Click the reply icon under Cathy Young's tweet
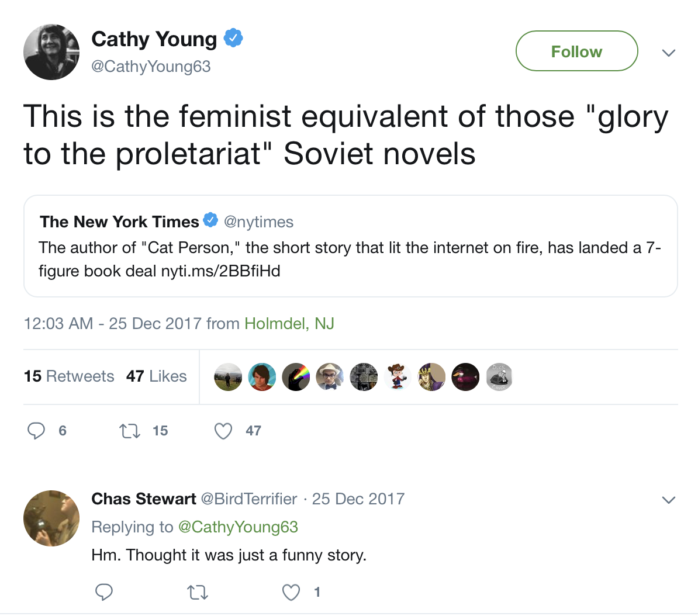The image size is (698, 616). click(36, 431)
